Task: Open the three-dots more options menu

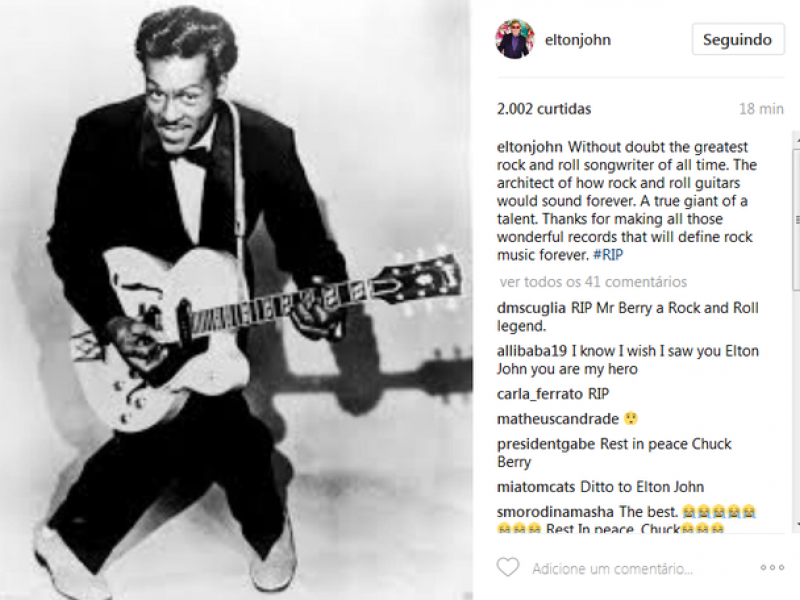Action: tap(772, 567)
